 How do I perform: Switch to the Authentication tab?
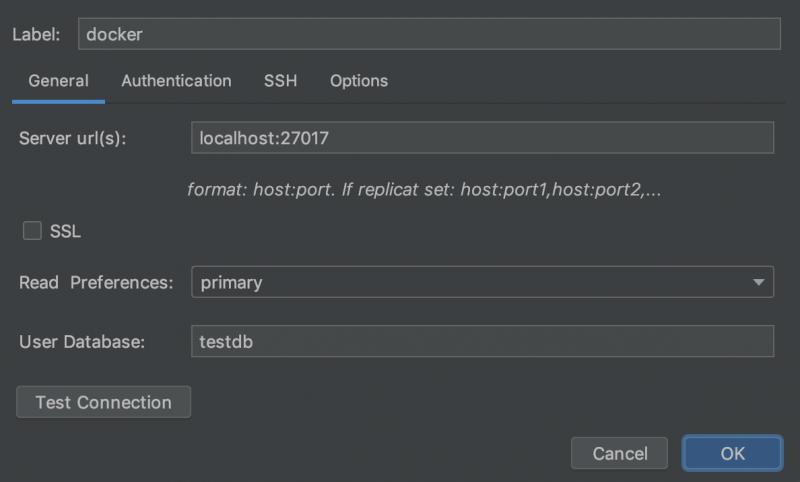(x=176, y=81)
